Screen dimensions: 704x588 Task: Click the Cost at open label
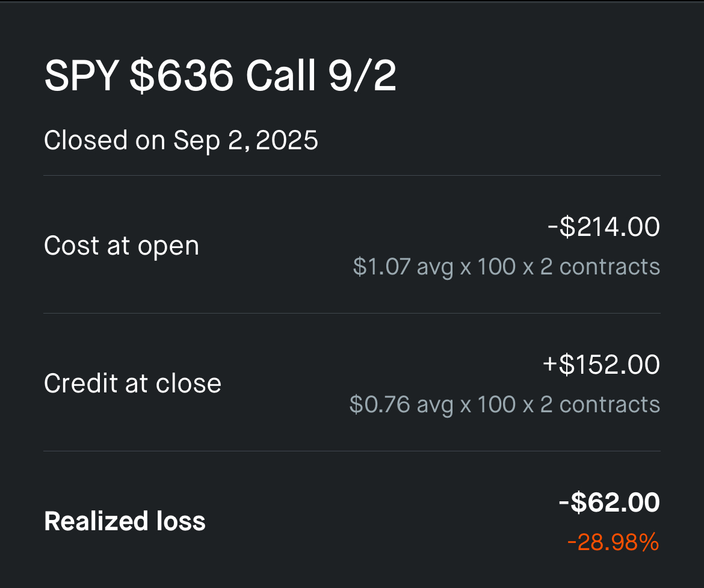click(122, 246)
